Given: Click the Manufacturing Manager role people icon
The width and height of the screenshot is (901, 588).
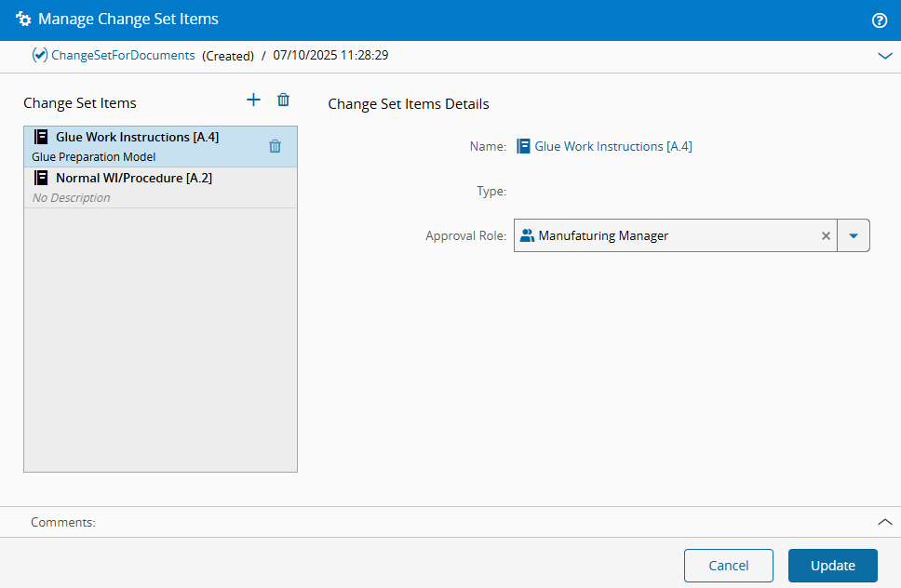Looking at the screenshot, I should point(528,236).
